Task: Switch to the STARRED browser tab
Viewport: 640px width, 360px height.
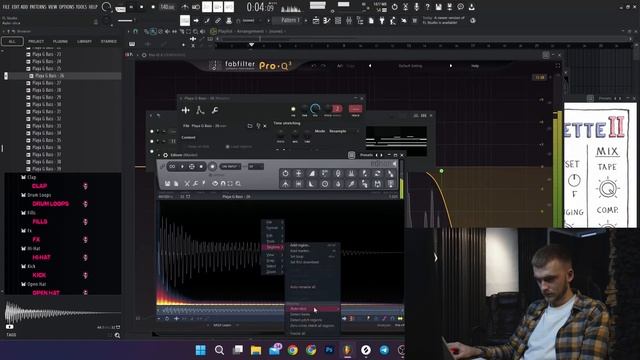Action: point(109,42)
